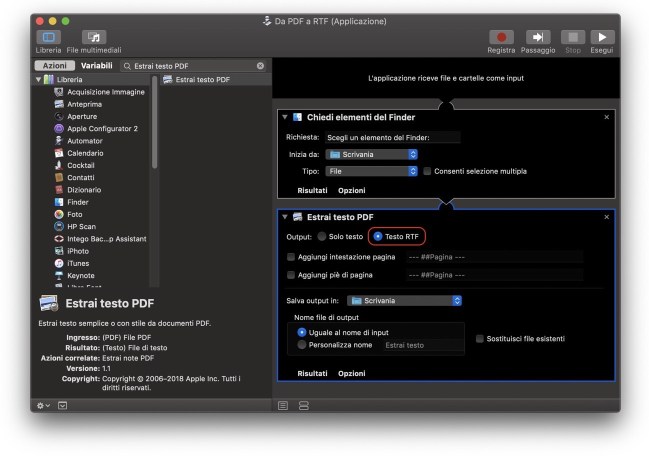Screen dimensions: 649x458
Task: Switch to the Azioni tab
Action: [x=54, y=65]
